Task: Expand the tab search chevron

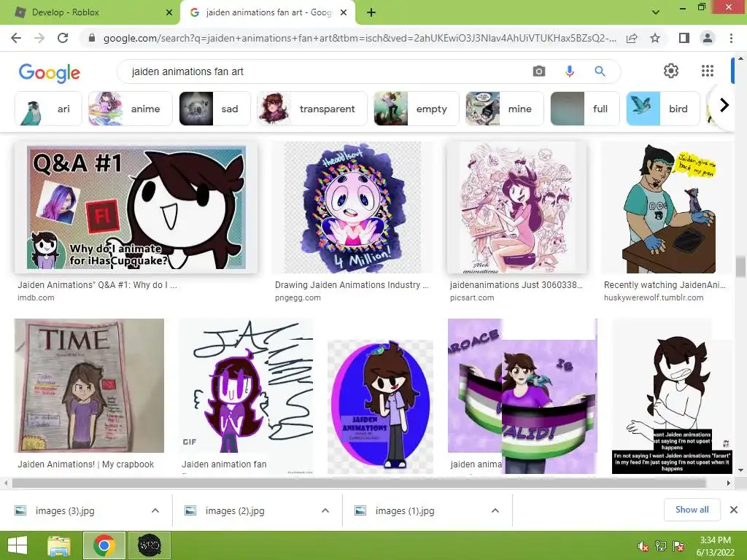Action: [656, 12]
